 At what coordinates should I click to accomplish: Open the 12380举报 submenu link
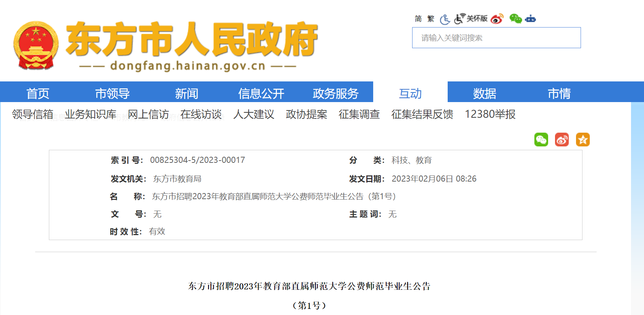[x=490, y=114]
